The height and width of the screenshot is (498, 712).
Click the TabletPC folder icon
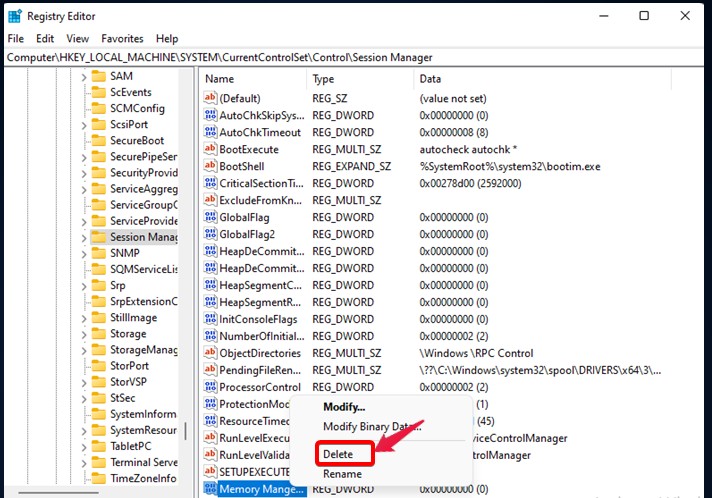coord(98,446)
